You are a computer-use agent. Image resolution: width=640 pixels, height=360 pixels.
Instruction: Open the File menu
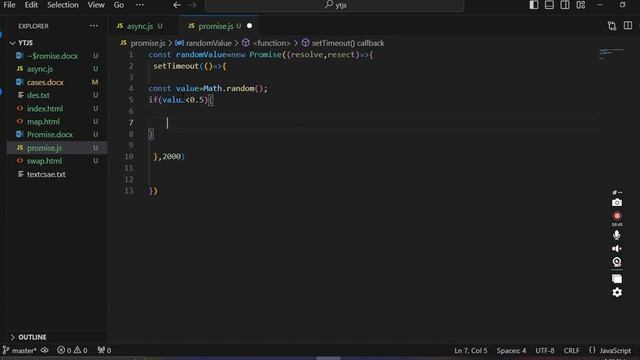tap(9, 5)
